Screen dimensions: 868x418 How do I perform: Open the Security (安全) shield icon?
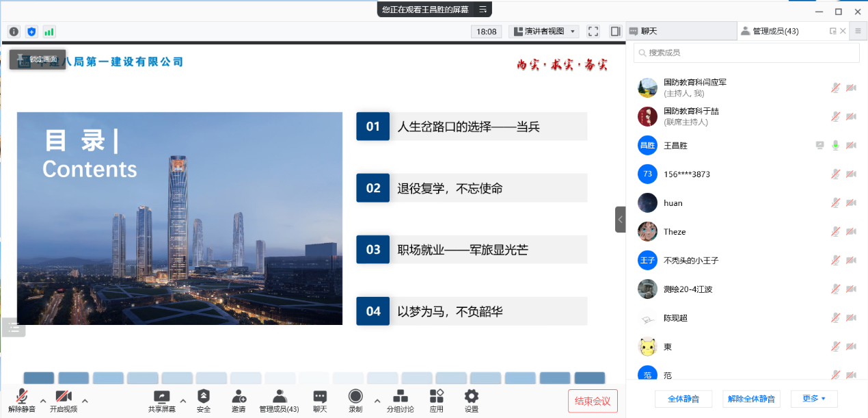point(204,397)
